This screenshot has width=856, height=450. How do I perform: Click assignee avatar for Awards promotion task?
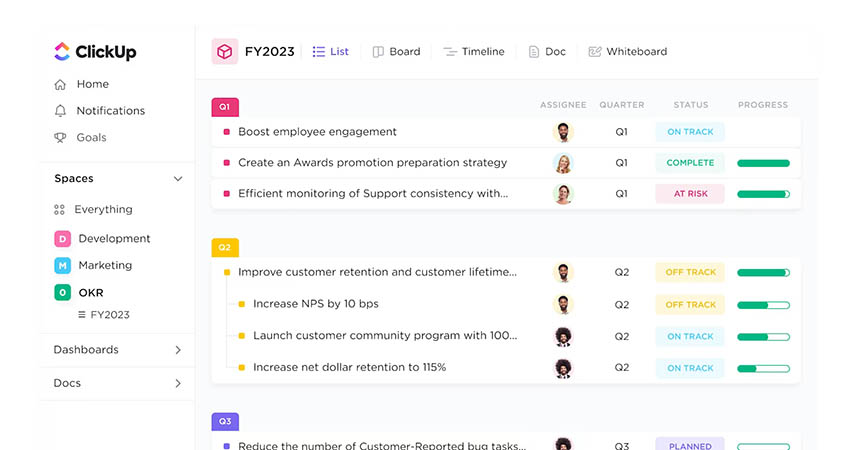(564, 163)
